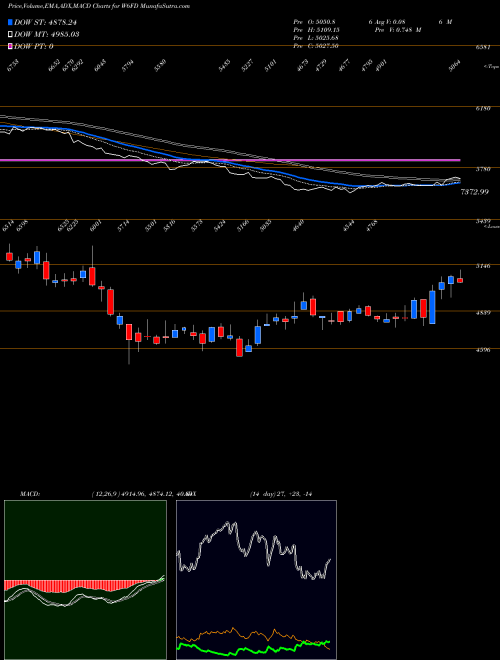Click the horizontal magenta DOW PT line
This screenshot has height=660, width=500.
(230, 160)
